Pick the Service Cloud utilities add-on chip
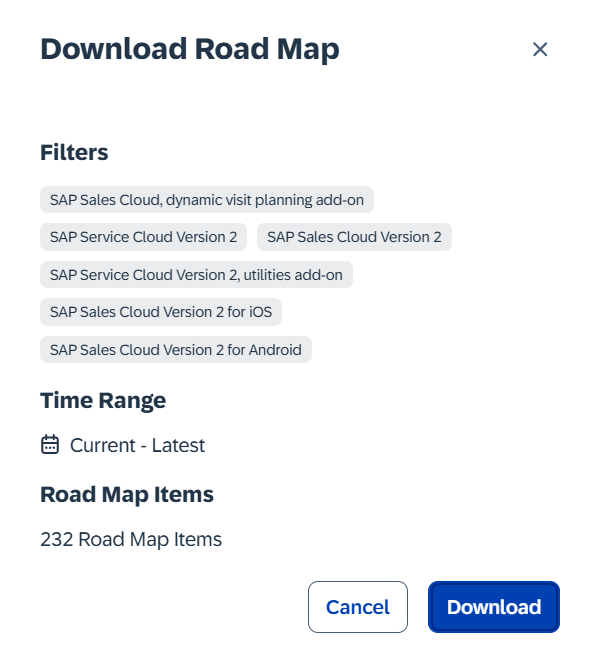Screen dimensions: 600x663 click(x=196, y=274)
